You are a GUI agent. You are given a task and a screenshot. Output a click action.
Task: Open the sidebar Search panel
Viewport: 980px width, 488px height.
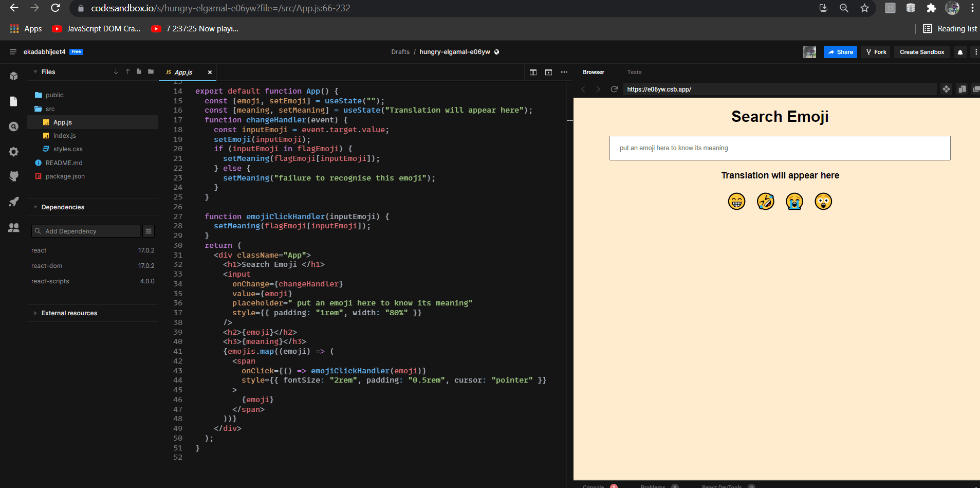pyautogui.click(x=14, y=126)
